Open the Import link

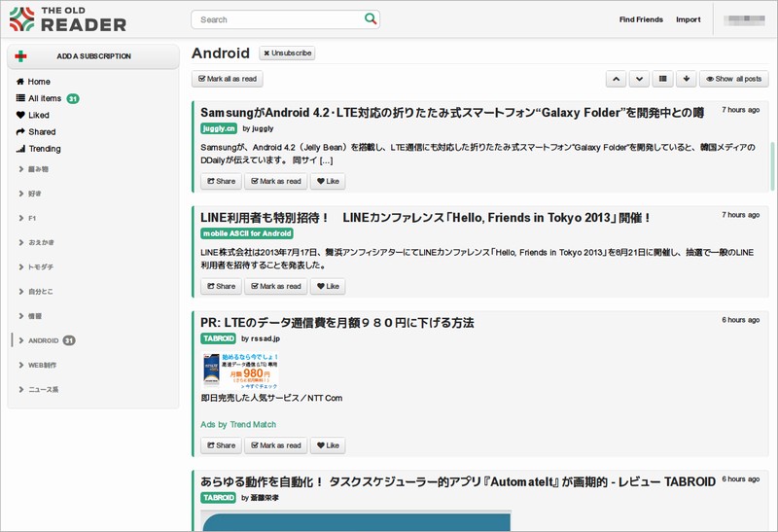click(x=689, y=19)
